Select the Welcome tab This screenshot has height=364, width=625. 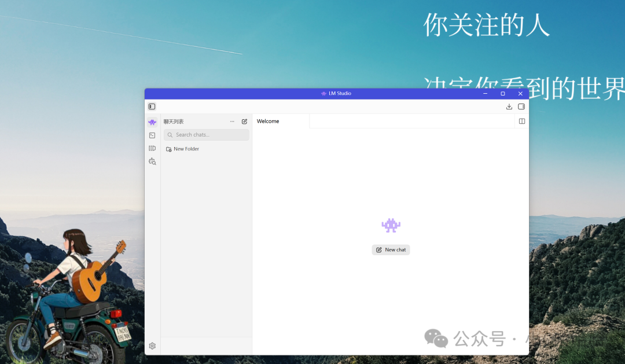[281, 121]
